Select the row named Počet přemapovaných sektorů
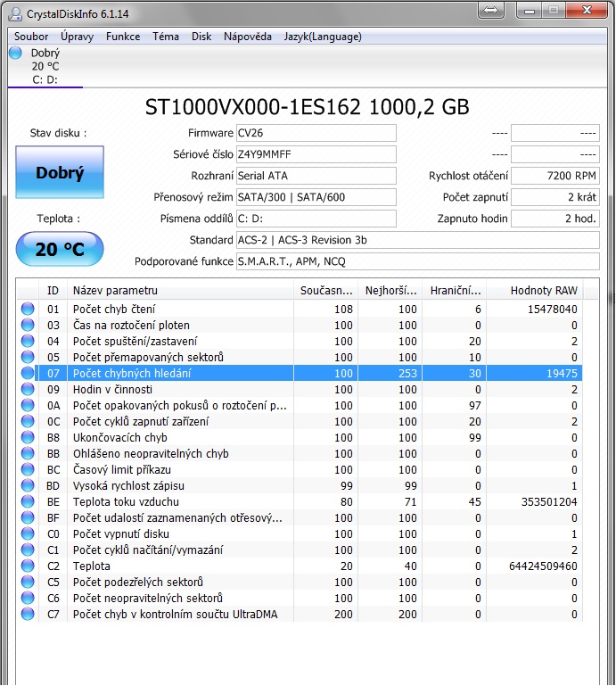Screen dimensions: 616x686 [x=300, y=357]
